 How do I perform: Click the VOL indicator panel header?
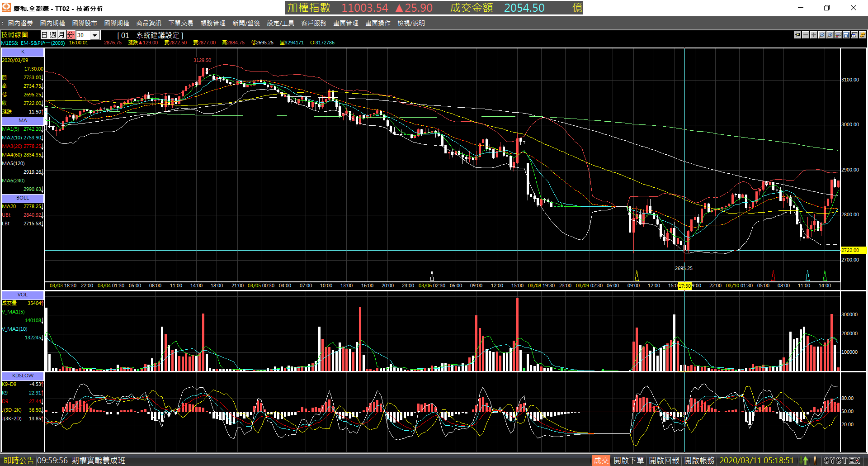pos(23,295)
